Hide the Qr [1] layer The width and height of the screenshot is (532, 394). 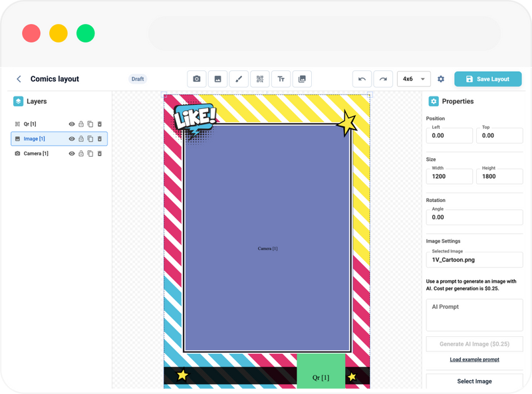pos(72,124)
